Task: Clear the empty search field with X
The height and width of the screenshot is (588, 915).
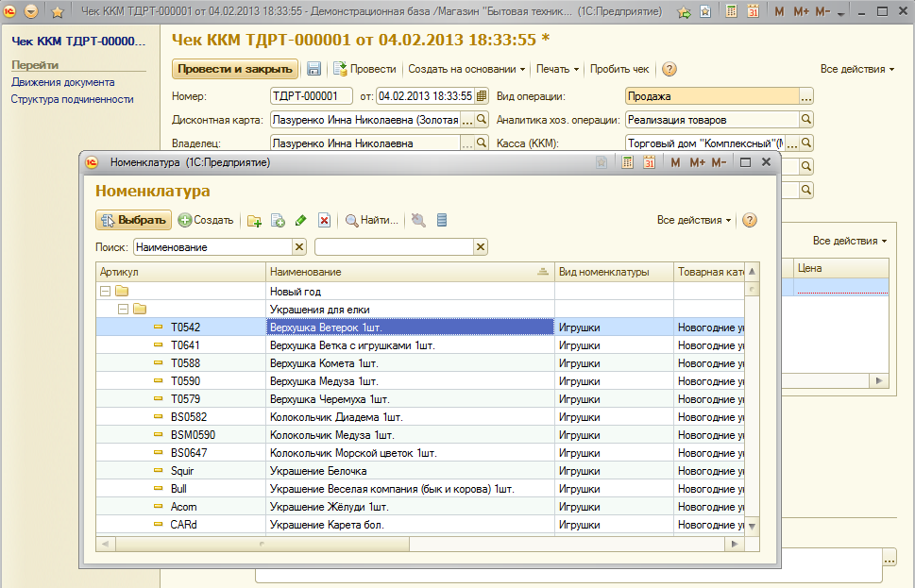Action: point(481,247)
